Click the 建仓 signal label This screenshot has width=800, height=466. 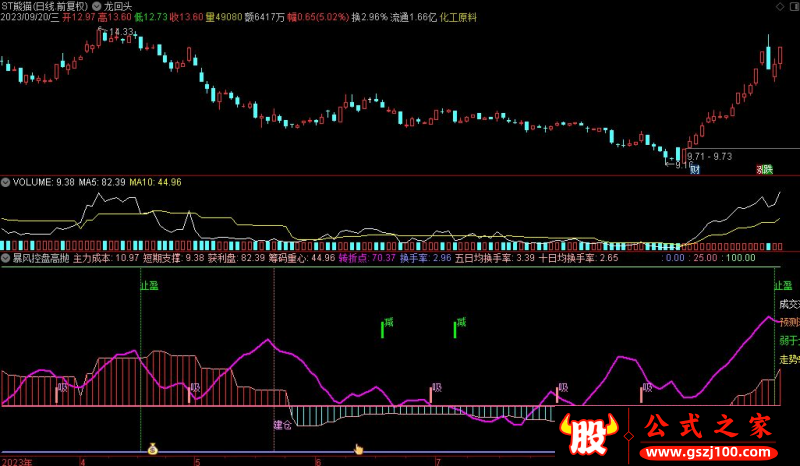pyautogui.click(x=283, y=424)
